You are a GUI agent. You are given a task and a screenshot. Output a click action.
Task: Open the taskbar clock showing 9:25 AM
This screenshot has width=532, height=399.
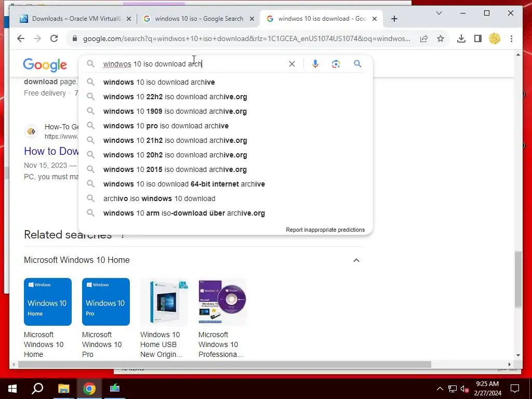(x=487, y=389)
